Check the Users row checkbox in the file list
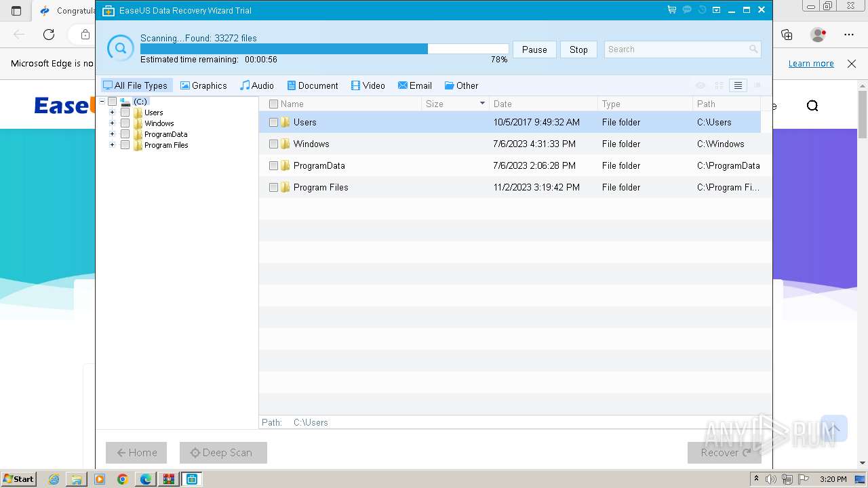 pyautogui.click(x=273, y=123)
